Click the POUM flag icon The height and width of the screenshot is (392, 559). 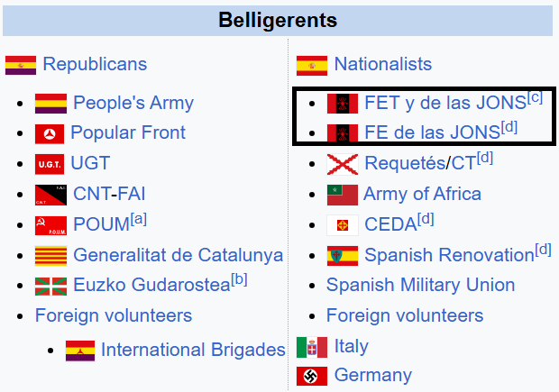(x=49, y=224)
